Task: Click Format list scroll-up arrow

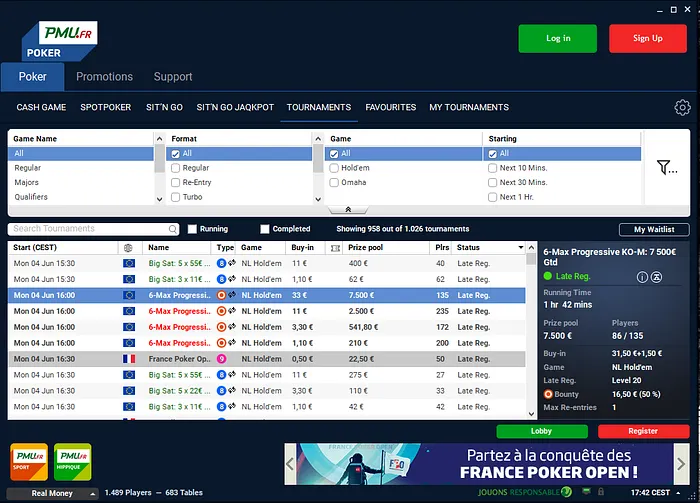Action: coord(318,139)
